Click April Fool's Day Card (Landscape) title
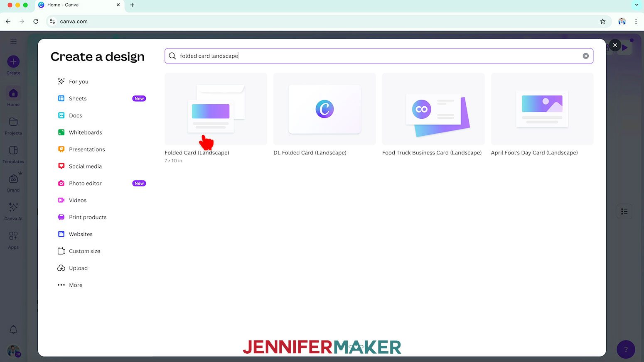Image resolution: width=644 pixels, height=362 pixels. [534, 153]
